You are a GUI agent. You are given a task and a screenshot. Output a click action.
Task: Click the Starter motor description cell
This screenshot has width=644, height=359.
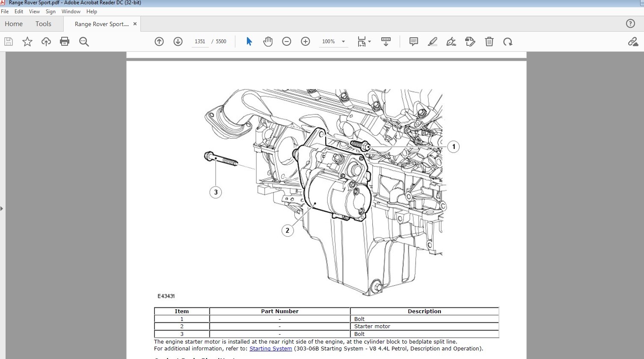coord(424,326)
